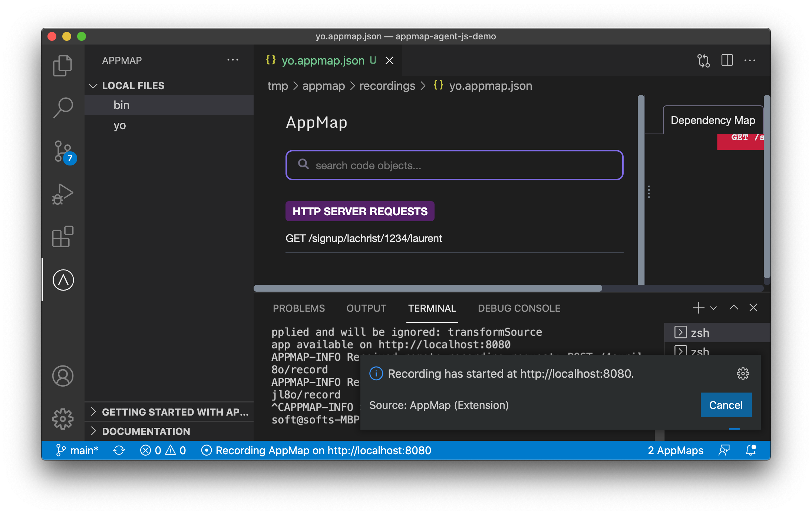Open the changes diff icon above the editor
This screenshot has width=812, height=515.
point(703,60)
